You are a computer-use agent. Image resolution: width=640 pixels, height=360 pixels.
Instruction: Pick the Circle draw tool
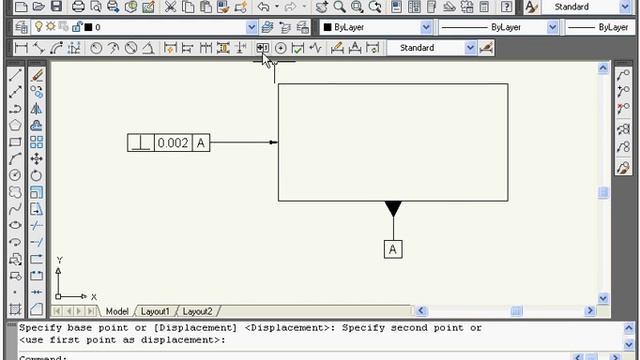pyautogui.click(x=15, y=175)
